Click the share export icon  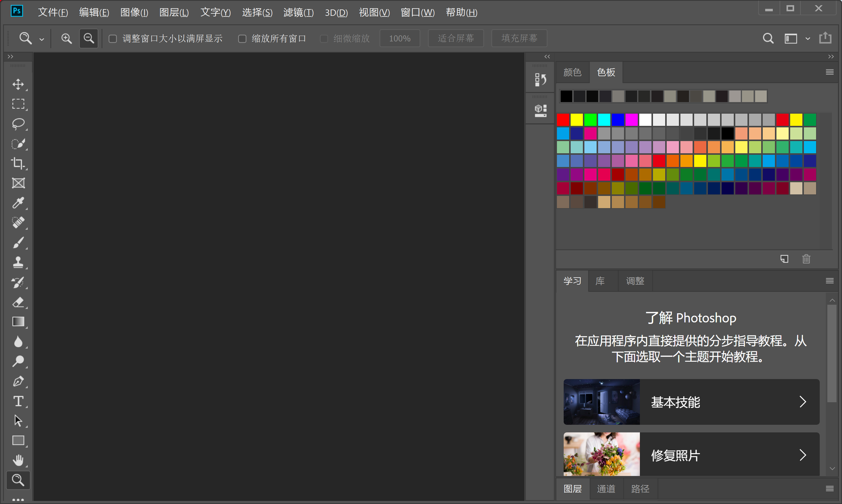(x=825, y=38)
